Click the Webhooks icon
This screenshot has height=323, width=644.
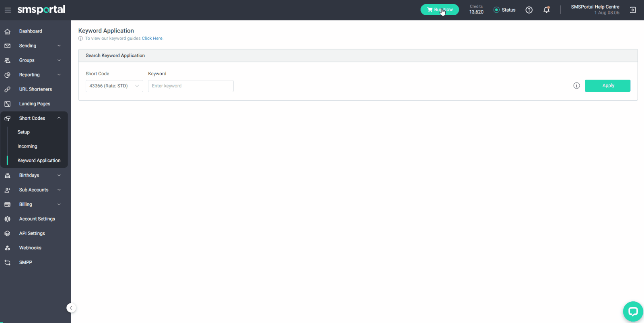7,248
